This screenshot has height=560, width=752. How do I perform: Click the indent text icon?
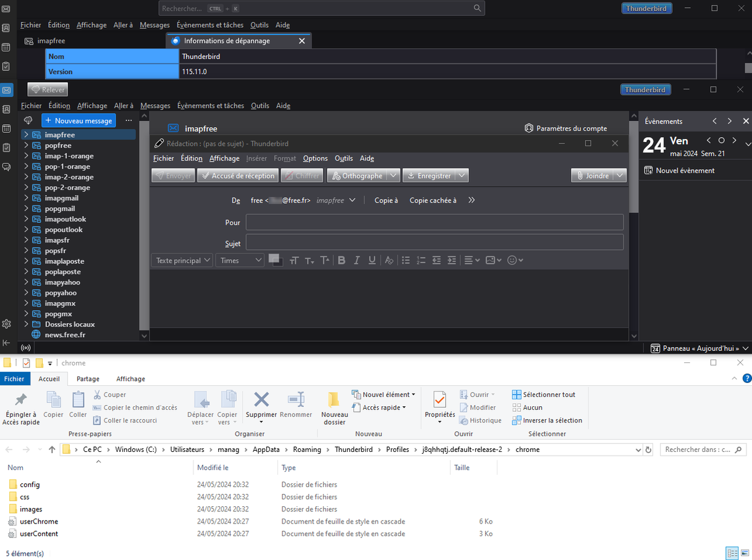tap(452, 261)
